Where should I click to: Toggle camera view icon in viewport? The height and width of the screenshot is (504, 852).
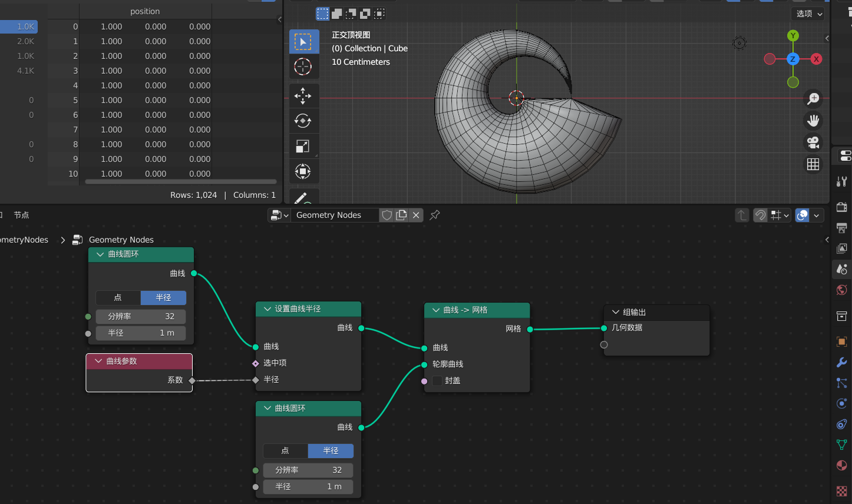click(813, 142)
